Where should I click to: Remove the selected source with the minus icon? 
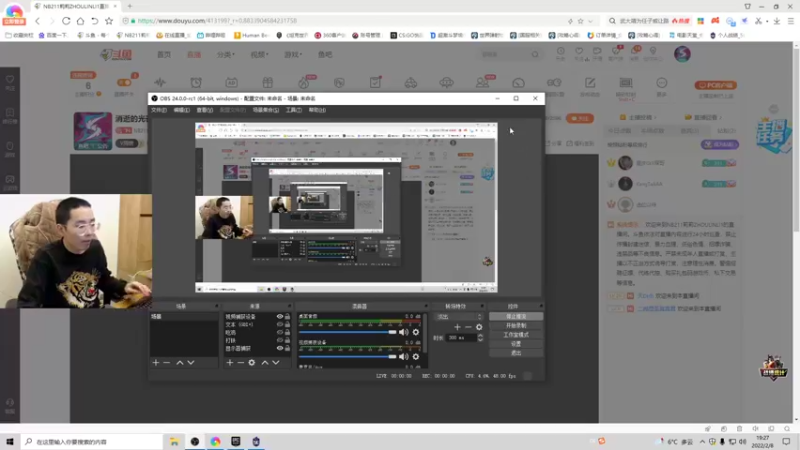240,362
